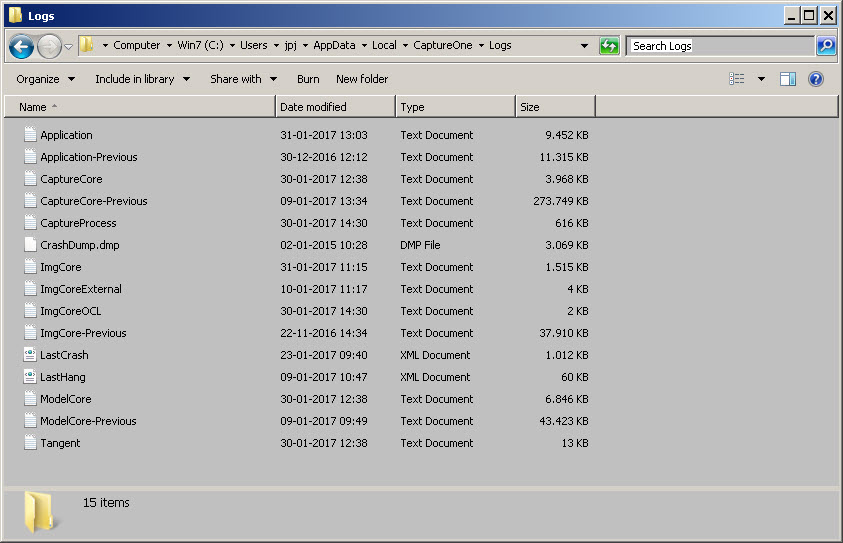The height and width of the screenshot is (543, 843).
Task: Sort by the Size column
Action: [555, 106]
